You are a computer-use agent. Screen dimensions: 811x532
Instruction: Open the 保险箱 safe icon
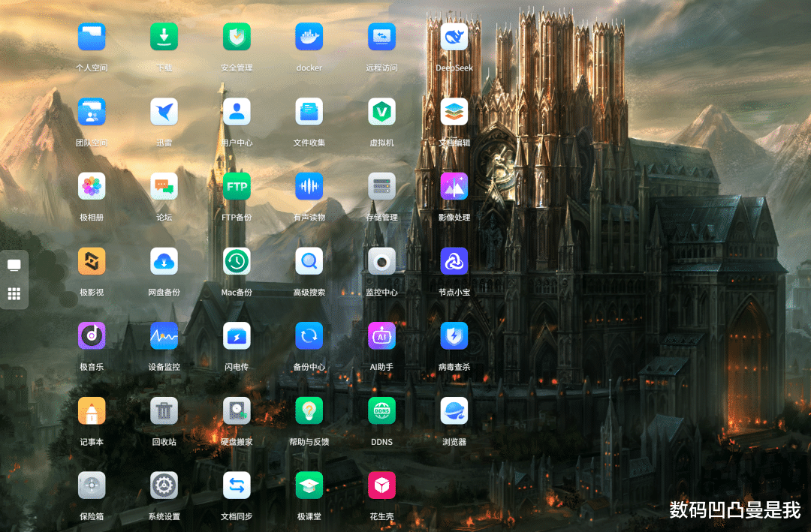click(x=92, y=485)
